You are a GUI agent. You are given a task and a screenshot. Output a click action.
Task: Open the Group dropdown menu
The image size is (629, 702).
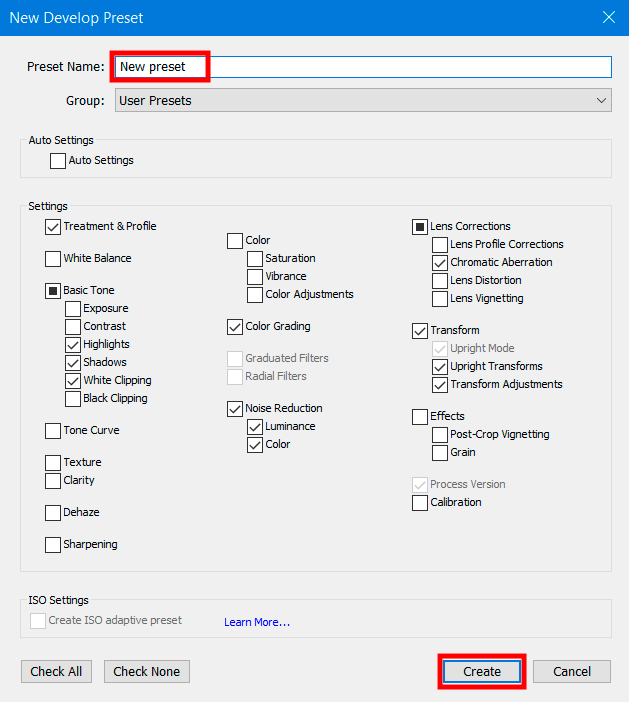click(x=362, y=100)
